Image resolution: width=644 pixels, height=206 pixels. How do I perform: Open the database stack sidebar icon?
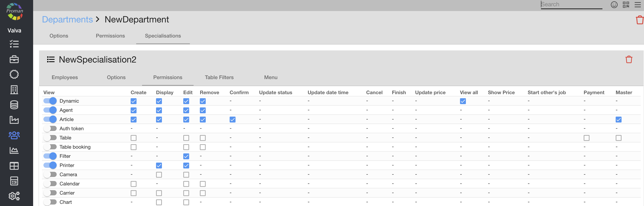14,105
